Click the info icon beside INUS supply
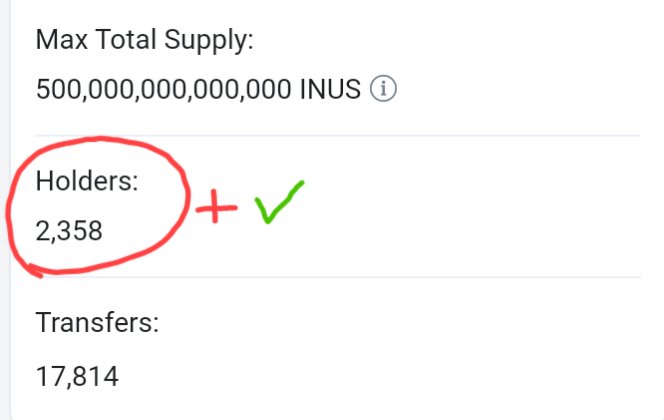Viewport: 664px width, 420px height. point(383,89)
